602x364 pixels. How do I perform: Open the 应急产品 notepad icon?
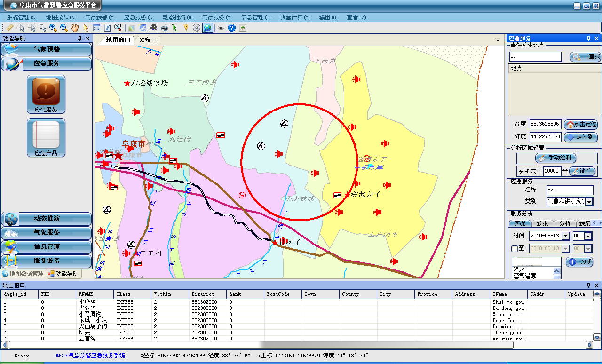coord(46,135)
